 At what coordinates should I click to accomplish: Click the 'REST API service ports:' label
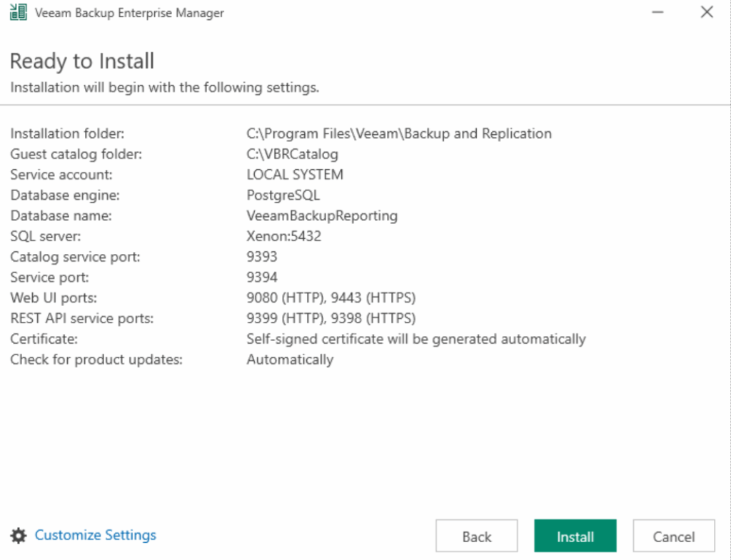click(81, 318)
